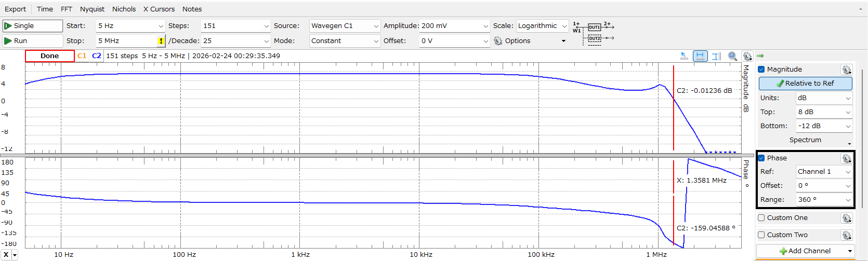The height and width of the screenshot is (261, 868).
Task: Disable the Phase plot checkbox
Action: click(x=761, y=158)
